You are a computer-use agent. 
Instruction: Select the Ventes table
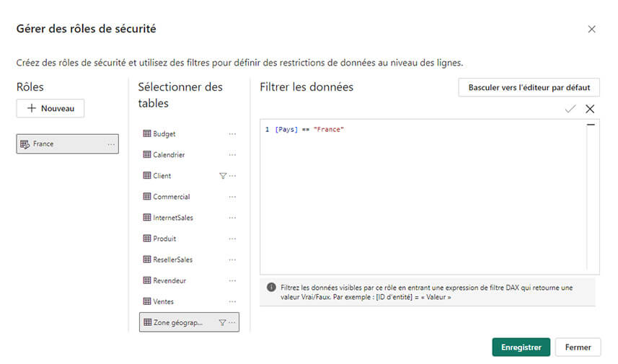point(189,301)
